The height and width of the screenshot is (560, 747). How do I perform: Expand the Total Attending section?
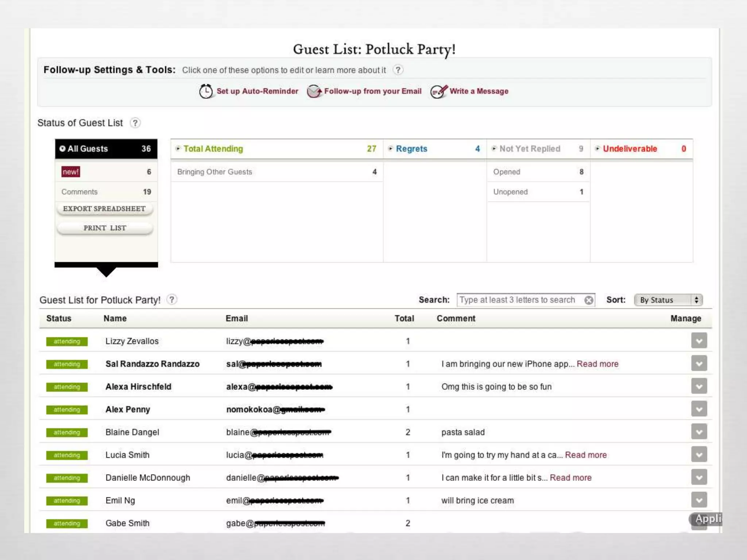pyautogui.click(x=213, y=149)
